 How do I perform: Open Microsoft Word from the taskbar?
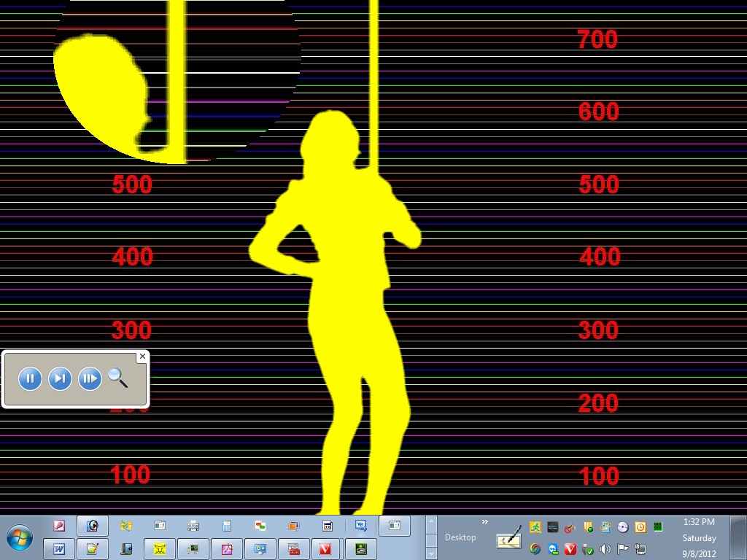59,549
